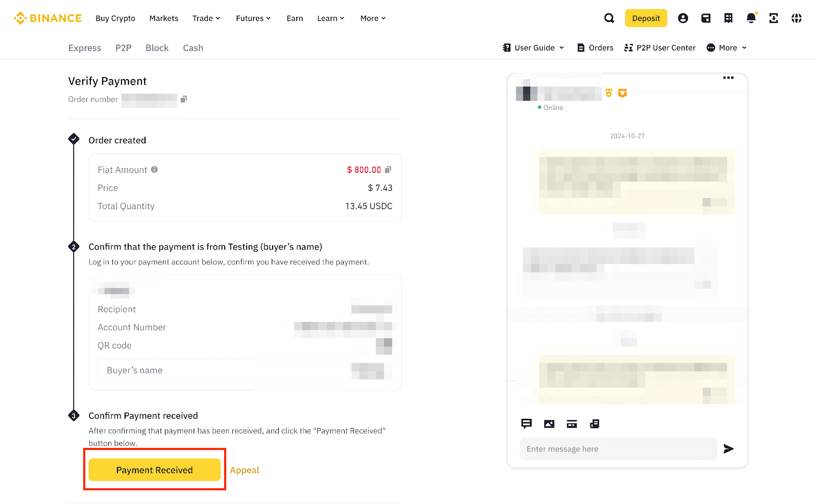Click the chat date 2024-10-27
817x504 pixels.
(x=628, y=136)
